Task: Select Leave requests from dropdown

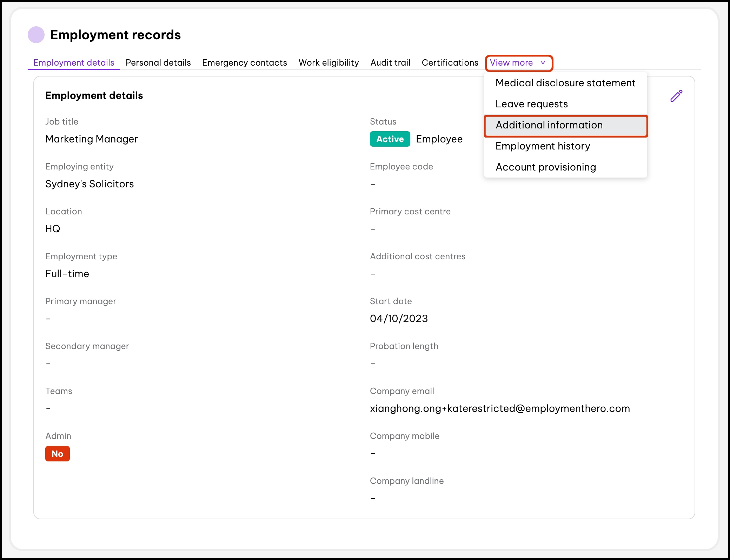Action: (x=531, y=104)
